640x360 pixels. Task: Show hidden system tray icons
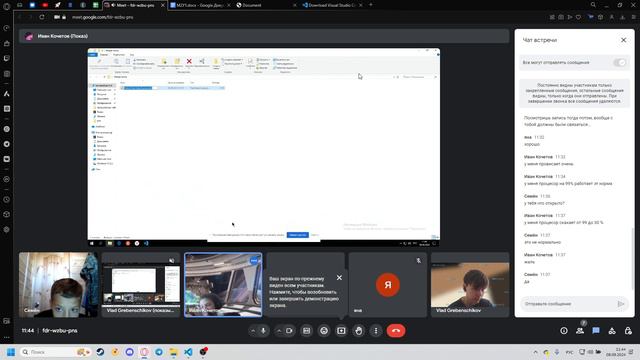point(536,352)
